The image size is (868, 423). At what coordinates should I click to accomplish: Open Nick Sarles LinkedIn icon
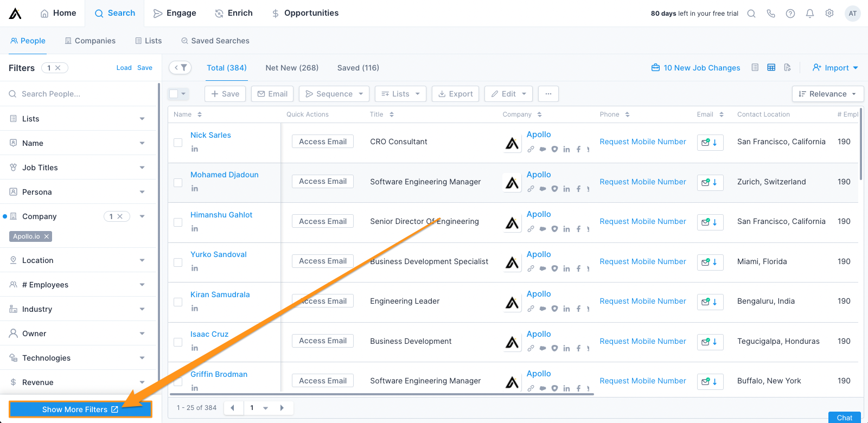click(195, 149)
